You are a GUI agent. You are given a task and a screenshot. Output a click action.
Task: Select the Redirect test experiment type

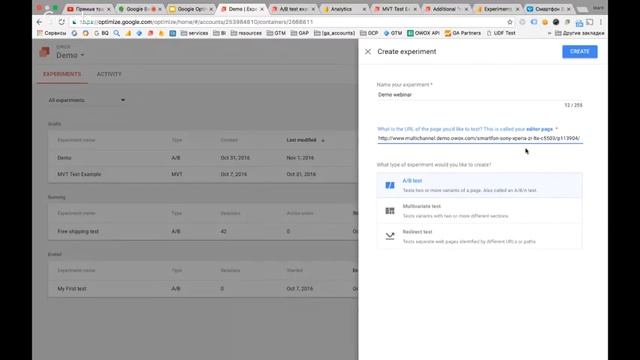coord(480,236)
